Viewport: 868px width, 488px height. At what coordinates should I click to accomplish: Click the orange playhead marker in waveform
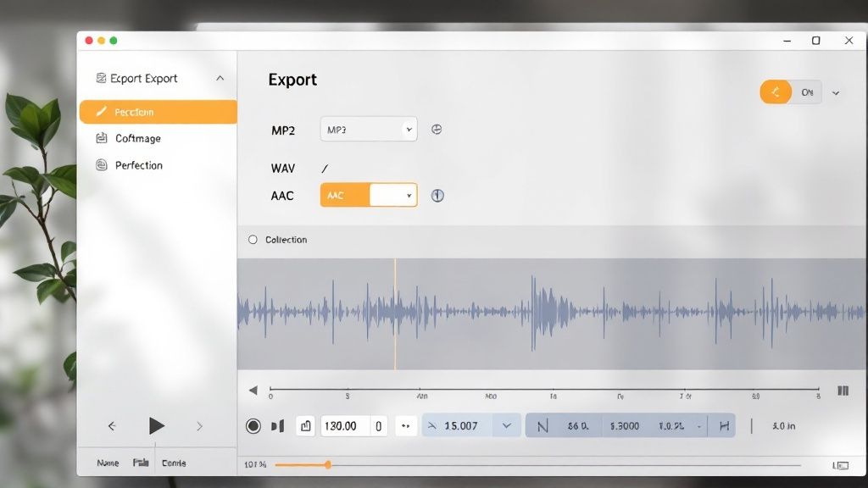[395, 313]
